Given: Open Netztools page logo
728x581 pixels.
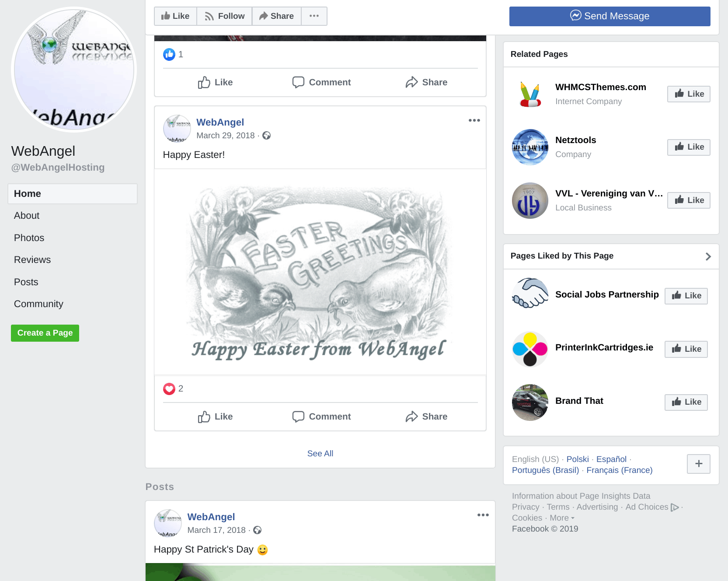Looking at the screenshot, I should point(530,147).
